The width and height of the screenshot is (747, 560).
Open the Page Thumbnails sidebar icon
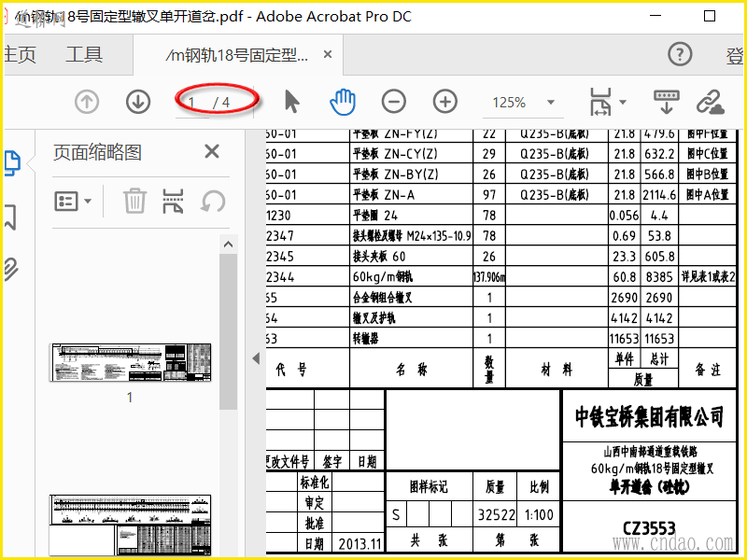[x=13, y=163]
